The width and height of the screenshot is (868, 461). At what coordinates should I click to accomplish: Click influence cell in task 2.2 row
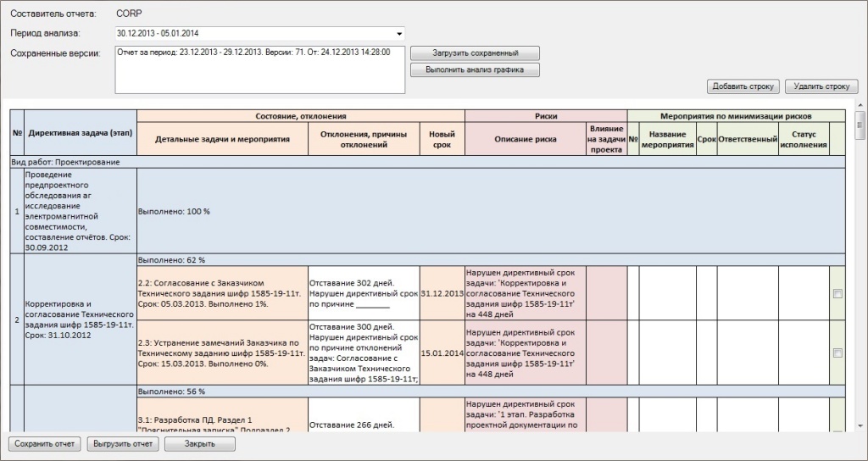[x=606, y=293]
